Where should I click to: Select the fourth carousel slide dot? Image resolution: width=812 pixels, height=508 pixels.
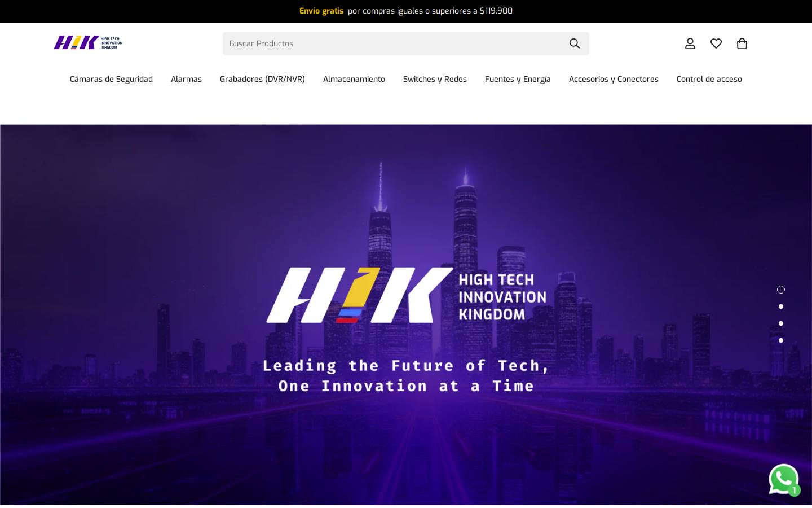[781, 340]
